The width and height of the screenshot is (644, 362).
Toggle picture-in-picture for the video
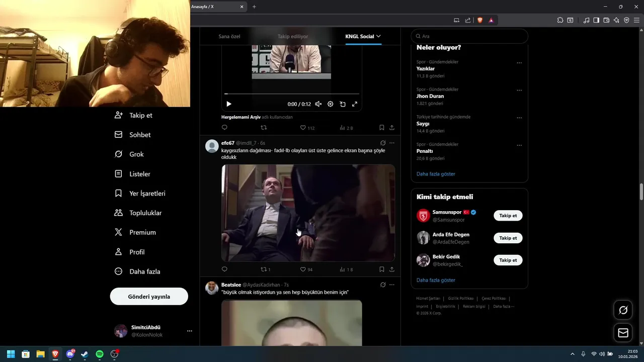(343, 104)
